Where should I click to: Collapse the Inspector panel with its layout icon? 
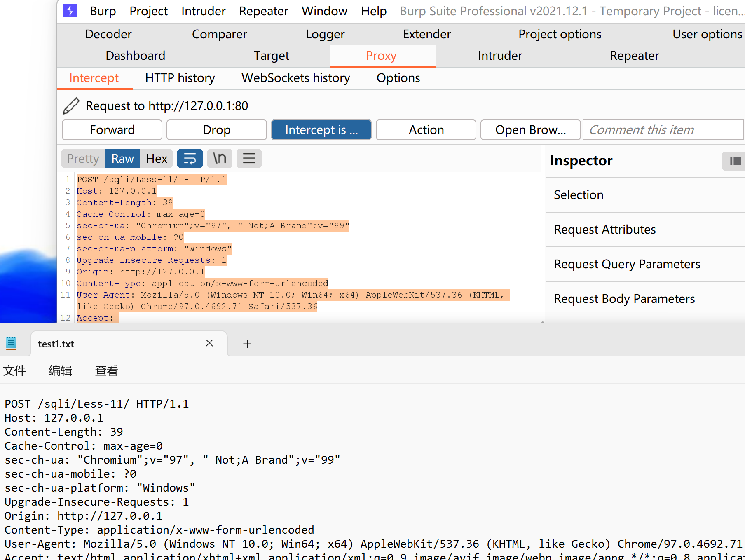pos(735,161)
